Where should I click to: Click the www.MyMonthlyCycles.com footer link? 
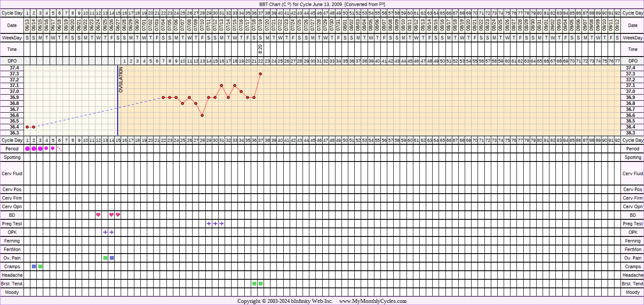(373, 301)
